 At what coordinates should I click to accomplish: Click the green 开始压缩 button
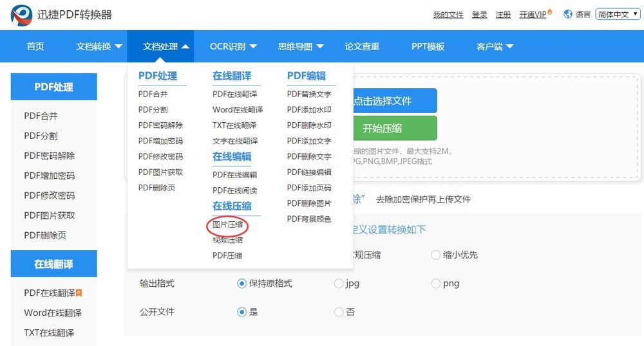point(395,129)
